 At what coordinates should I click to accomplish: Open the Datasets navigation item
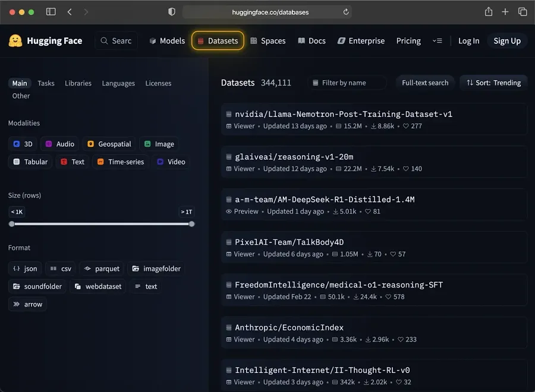click(218, 40)
